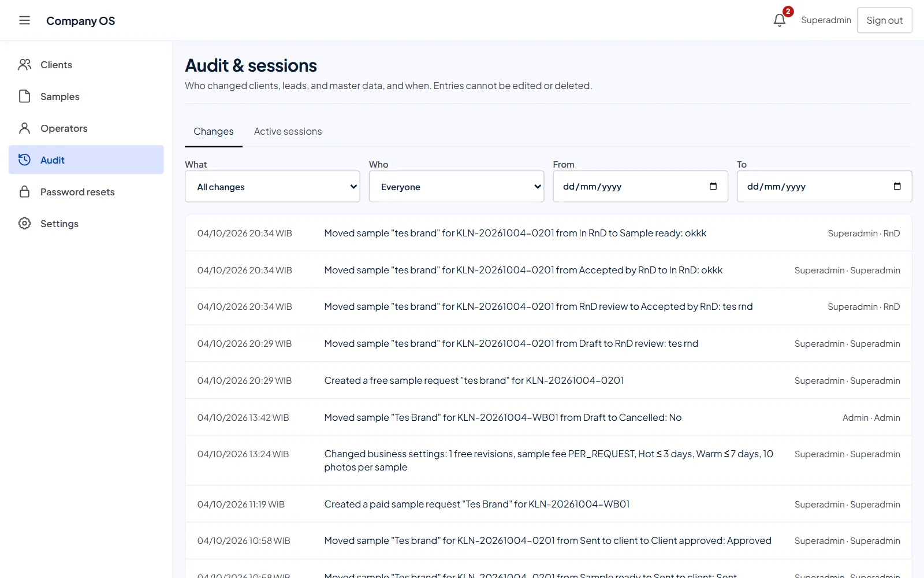Switch to the Changes tab
The image size is (924, 578).
coord(214,131)
